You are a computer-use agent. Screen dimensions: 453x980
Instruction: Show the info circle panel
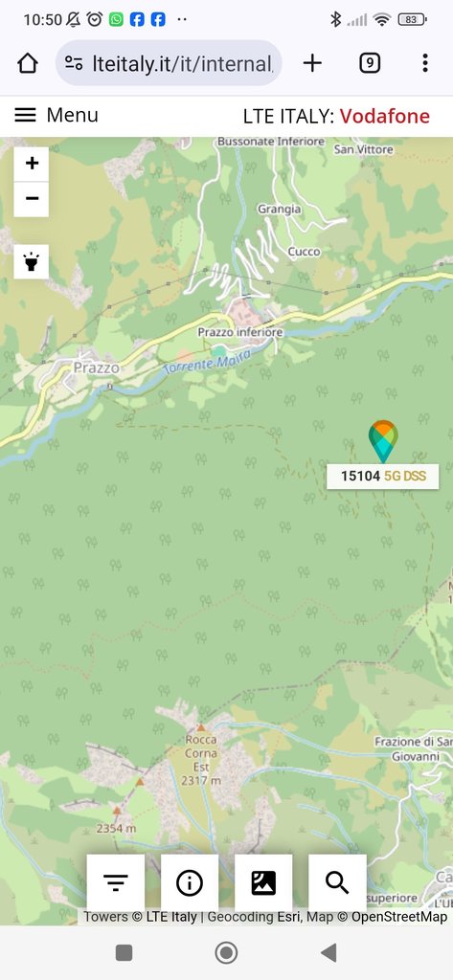tap(190, 883)
